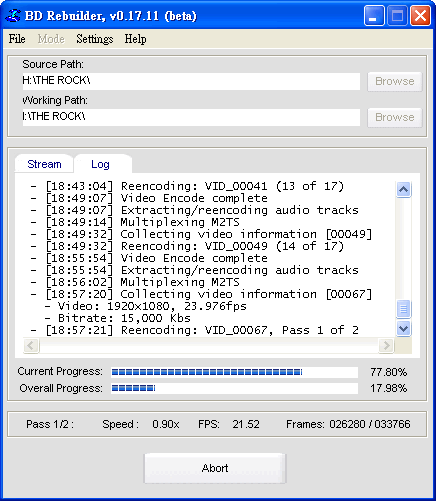Click Browse next to Working Path
Viewport: 436px width, 501px height.
click(395, 117)
